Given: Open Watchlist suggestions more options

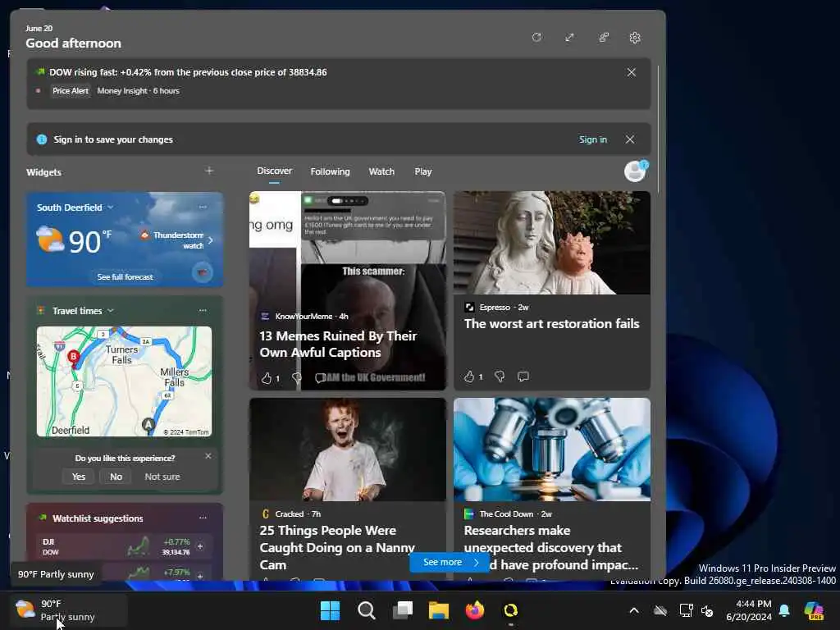Looking at the screenshot, I should [203, 518].
